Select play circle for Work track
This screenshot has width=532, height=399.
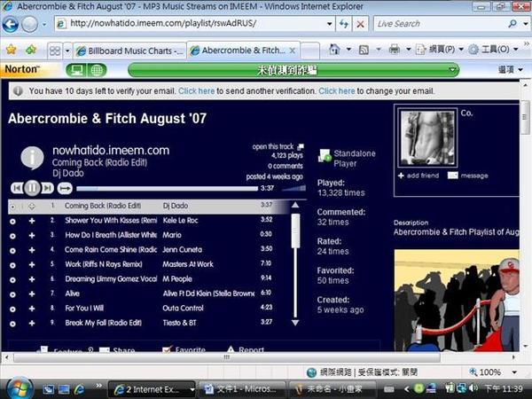[x=12, y=265]
